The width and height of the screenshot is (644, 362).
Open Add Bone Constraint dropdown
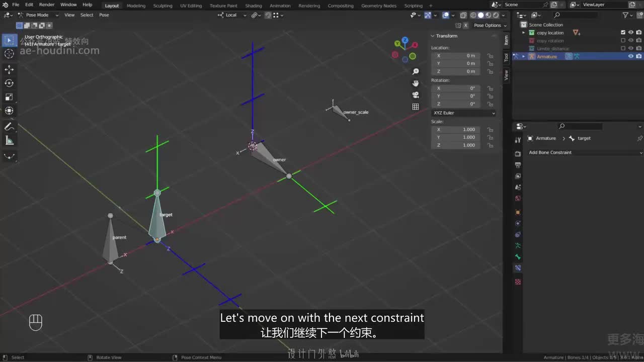tap(585, 152)
